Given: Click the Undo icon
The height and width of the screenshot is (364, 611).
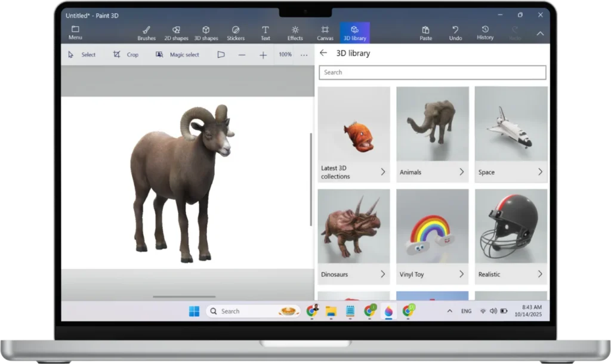Looking at the screenshot, I should coord(455,32).
